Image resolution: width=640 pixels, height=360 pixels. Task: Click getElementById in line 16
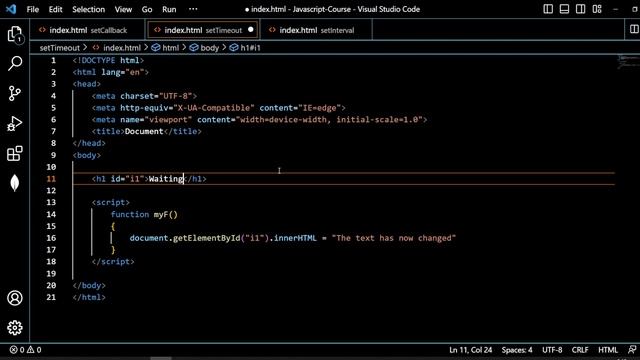click(x=207, y=238)
